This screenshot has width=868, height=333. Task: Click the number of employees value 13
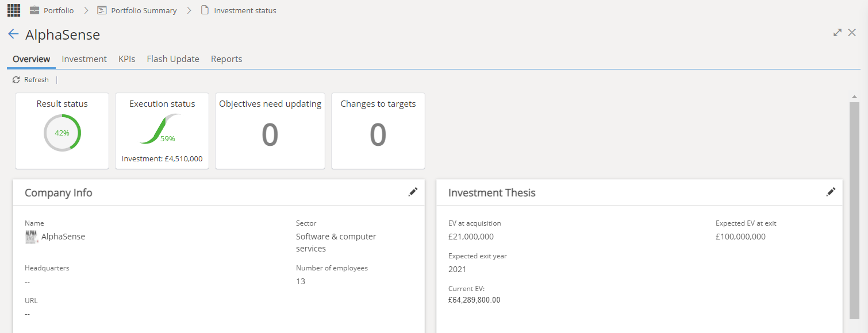point(301,281)
